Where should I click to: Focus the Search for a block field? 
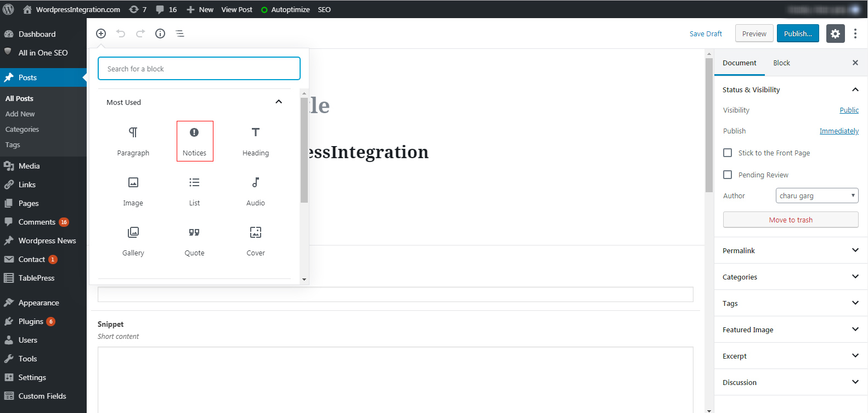coord(199,69)
